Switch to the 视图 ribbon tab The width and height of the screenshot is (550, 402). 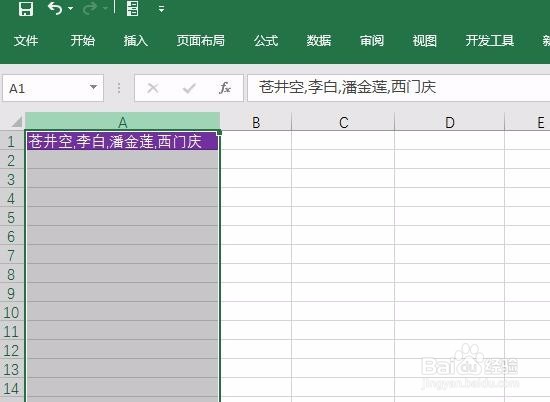424,41
